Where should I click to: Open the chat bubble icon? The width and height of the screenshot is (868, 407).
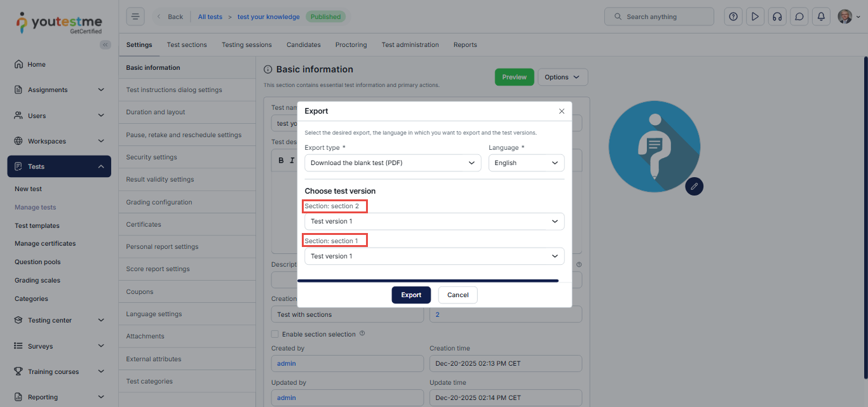799,17
